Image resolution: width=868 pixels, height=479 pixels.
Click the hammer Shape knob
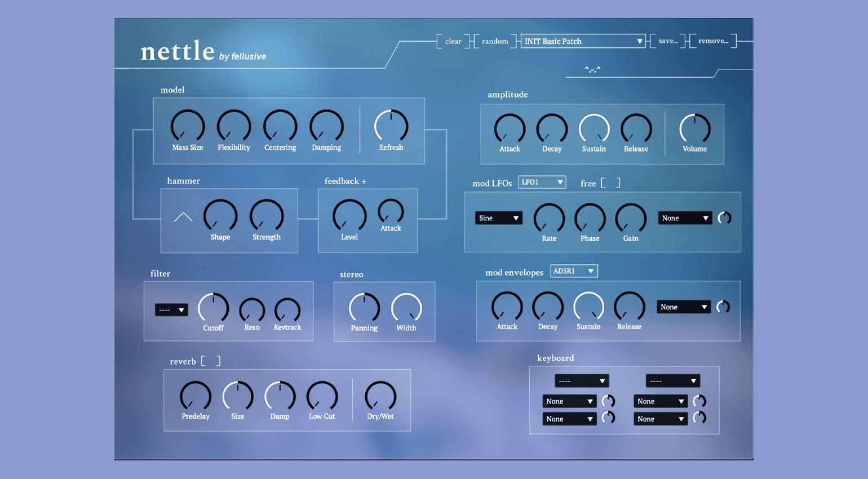coord(220,215)
